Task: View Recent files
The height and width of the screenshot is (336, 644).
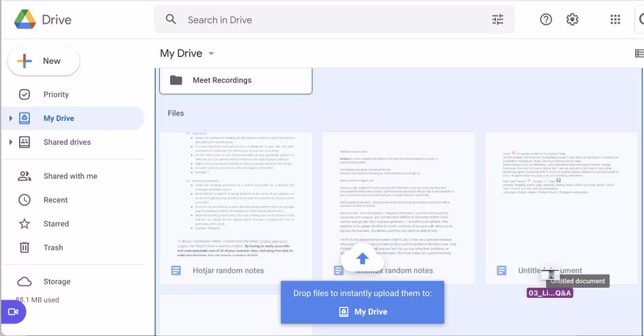Action: [73, 200]
